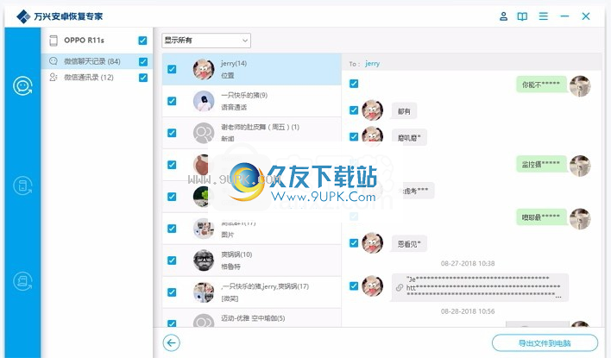Open the 一只快乐的猪(9) conversation
611x364 pixels.
click(252, 101)
